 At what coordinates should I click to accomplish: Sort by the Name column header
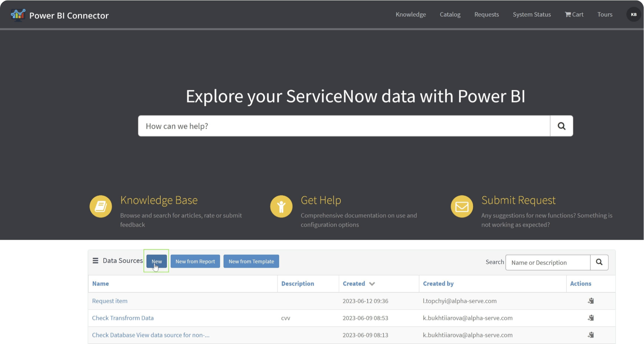point(100,284)
